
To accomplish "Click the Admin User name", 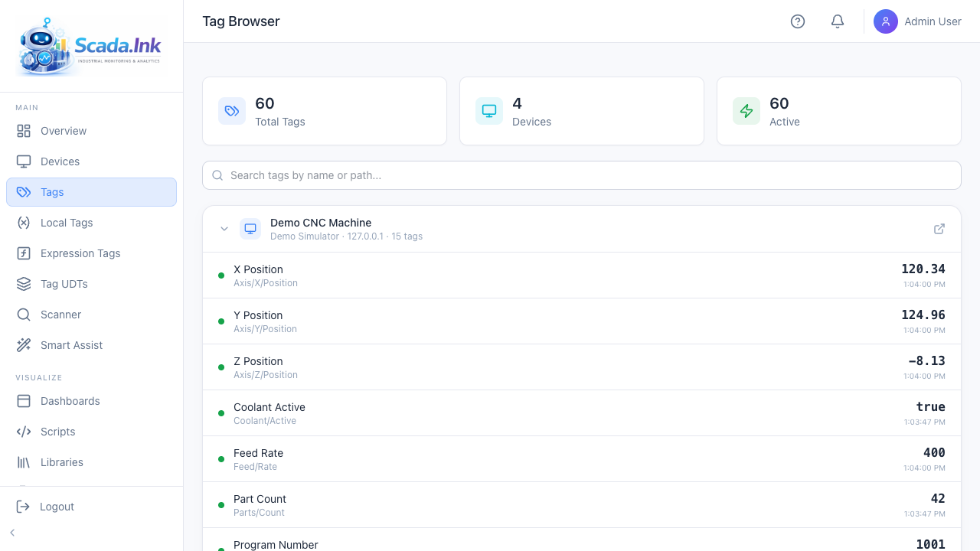I will [x=933, y=21].
